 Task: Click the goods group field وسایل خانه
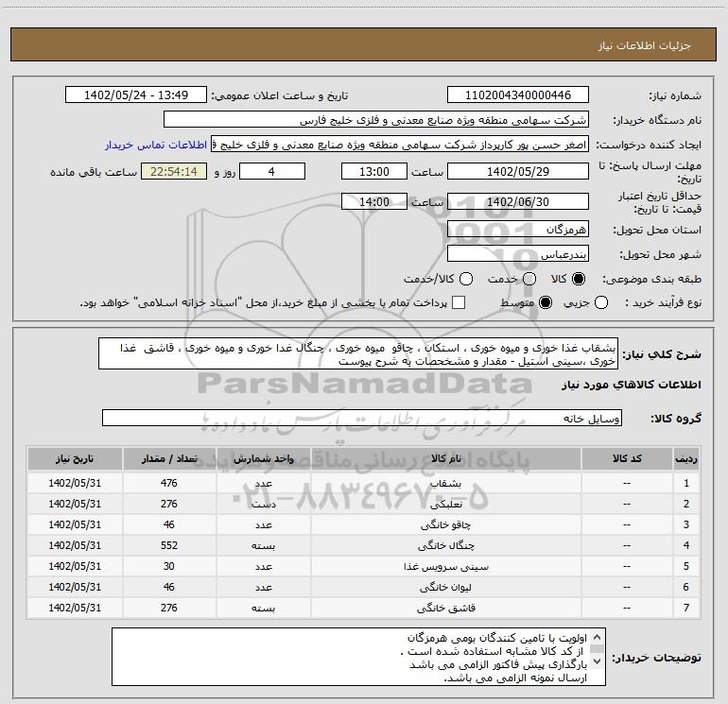(362, 418)
